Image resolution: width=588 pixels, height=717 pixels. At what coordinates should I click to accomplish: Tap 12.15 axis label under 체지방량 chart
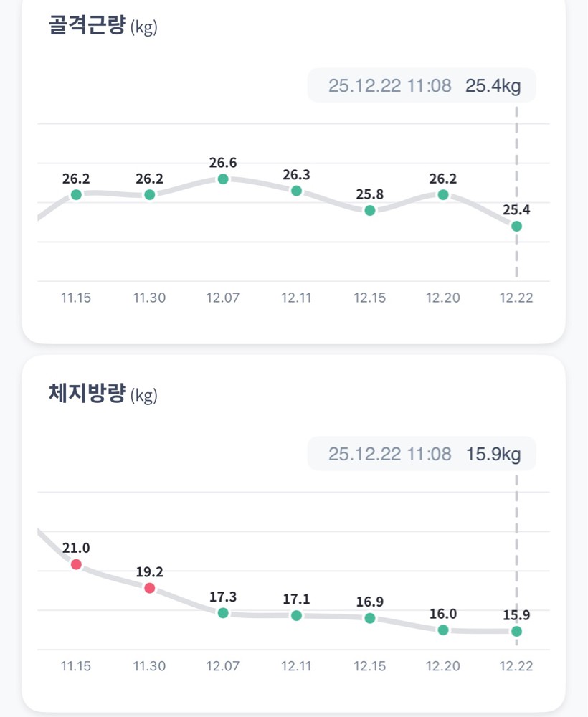point(370,666)
